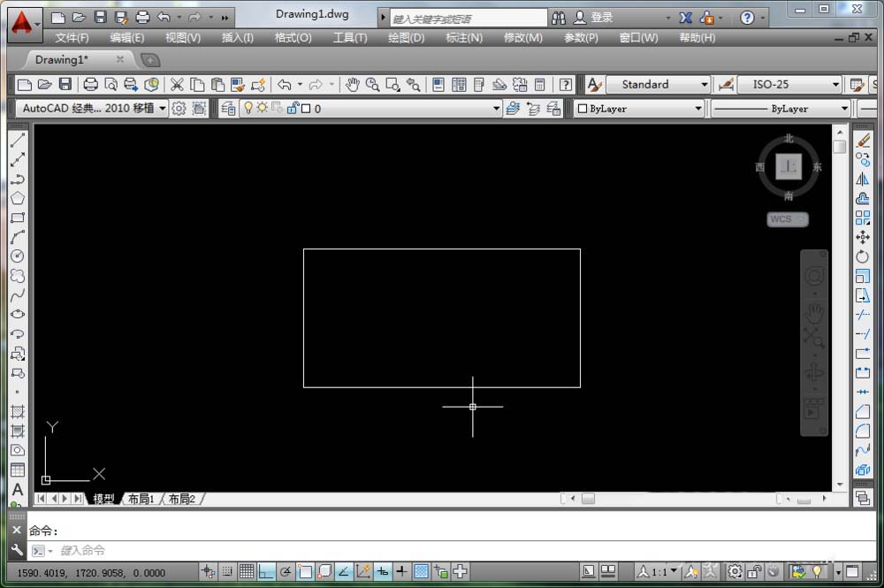
Task: Switch to the 布局2 layout tab
Action: [182, 499]
